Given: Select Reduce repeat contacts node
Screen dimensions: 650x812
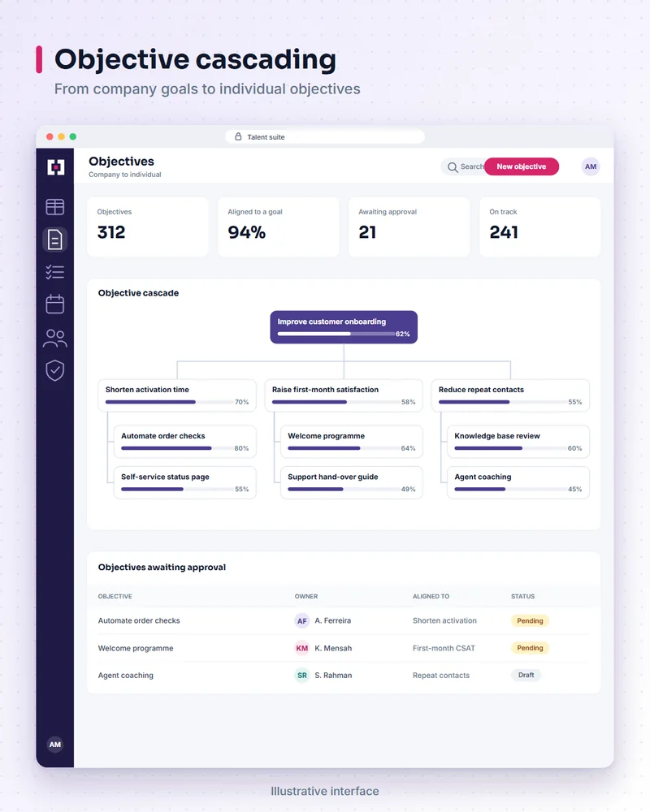Looking at the screenshot, I should coord(510,395).
